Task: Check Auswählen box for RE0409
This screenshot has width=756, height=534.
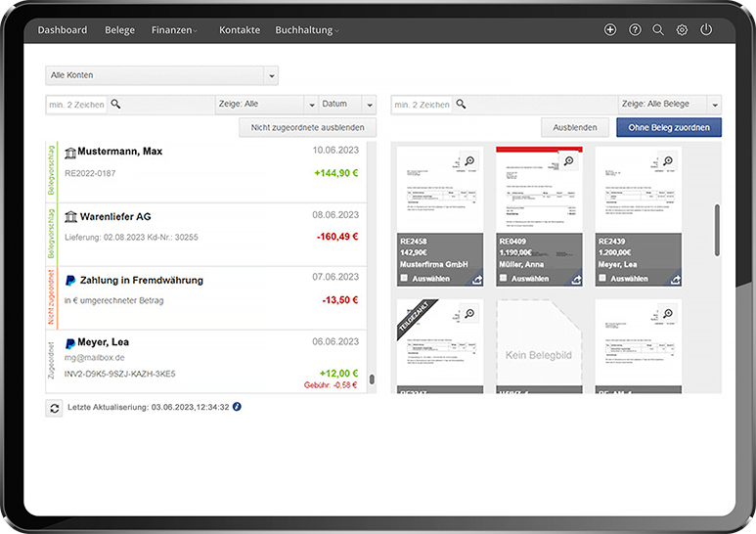Action: [504, 279]
